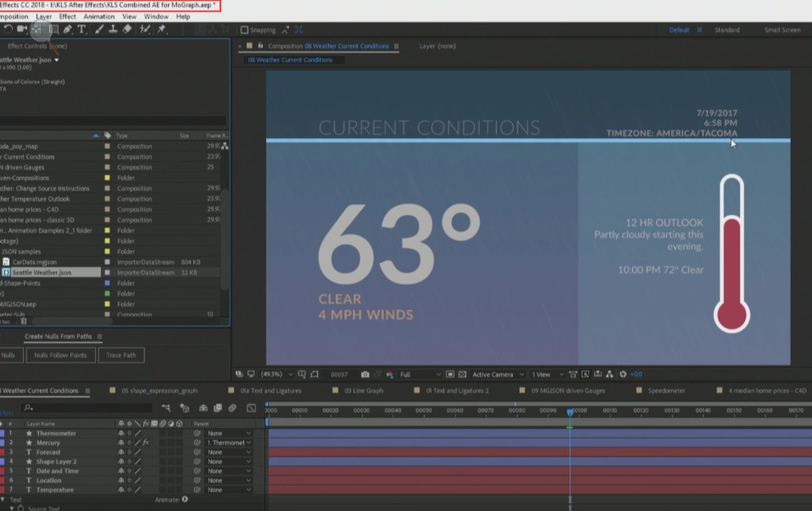This screenshot has width=812, height=511.
Task: Click the current time indicator in the timeline
Action: pos(570,413)
